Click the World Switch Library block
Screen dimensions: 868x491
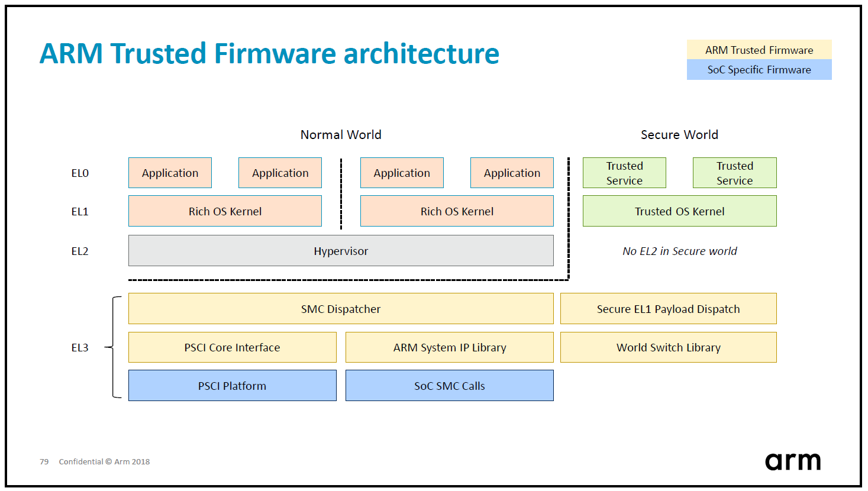click(669, 347)
